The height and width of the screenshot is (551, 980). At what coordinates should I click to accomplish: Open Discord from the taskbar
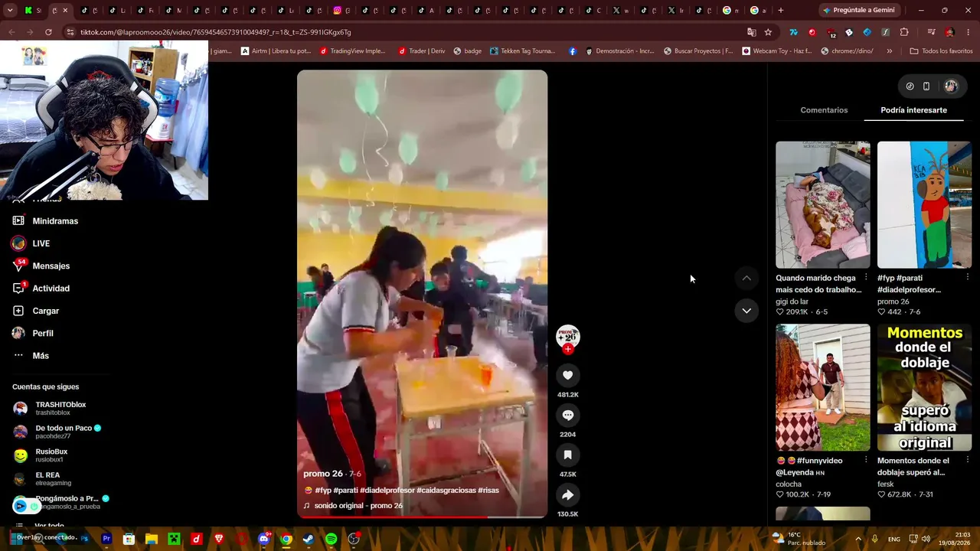(263, 539)
